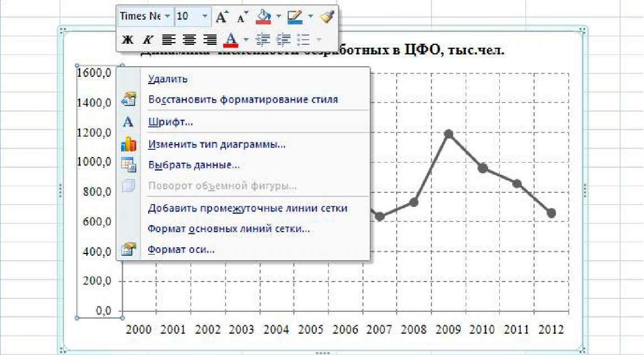644x355 pixels.
Task: Click the 800,0 axis label
Action: tap(97, 192)
